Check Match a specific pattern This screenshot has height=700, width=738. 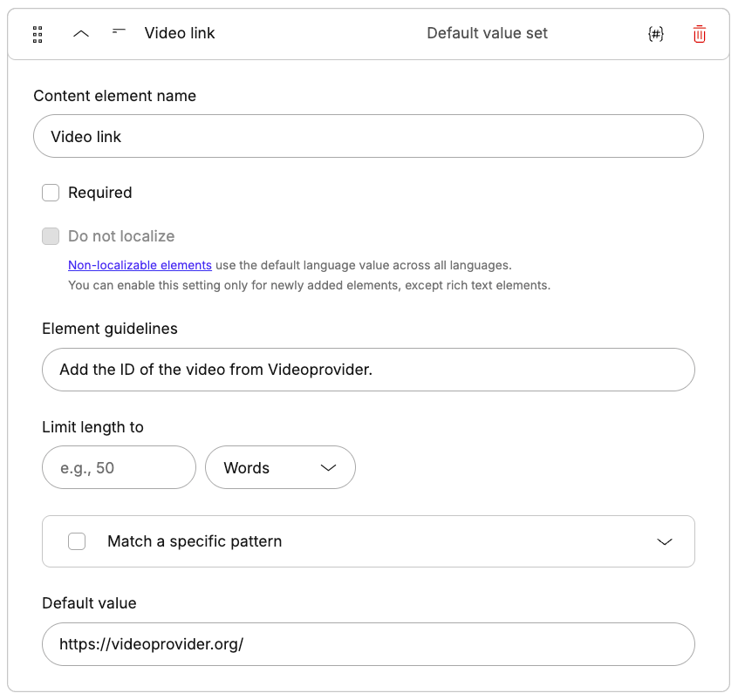[77, 541]
